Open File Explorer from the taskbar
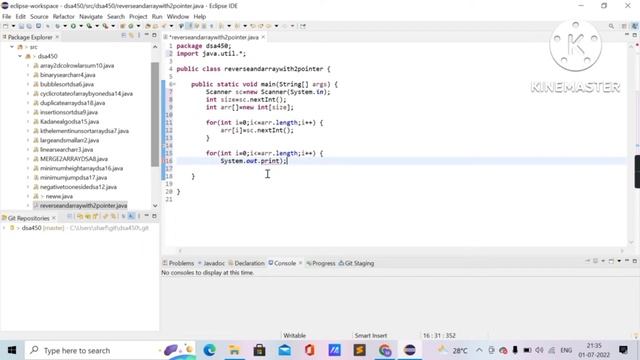Viewport: 640px width, 360px height. point(234,350)
